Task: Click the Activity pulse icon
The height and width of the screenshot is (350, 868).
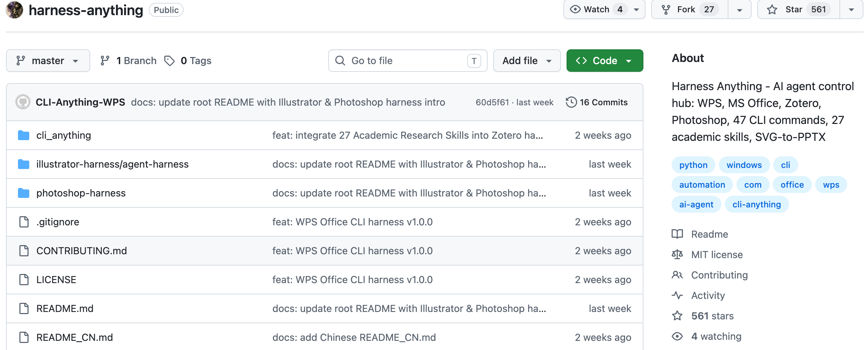Action: point(677,295)
